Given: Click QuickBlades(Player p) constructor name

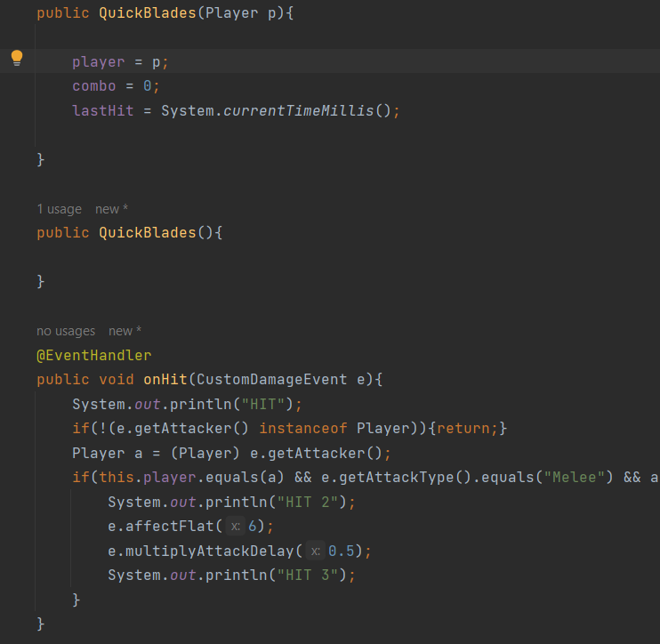Looking at the screenshot, I should tap(148, 13).
